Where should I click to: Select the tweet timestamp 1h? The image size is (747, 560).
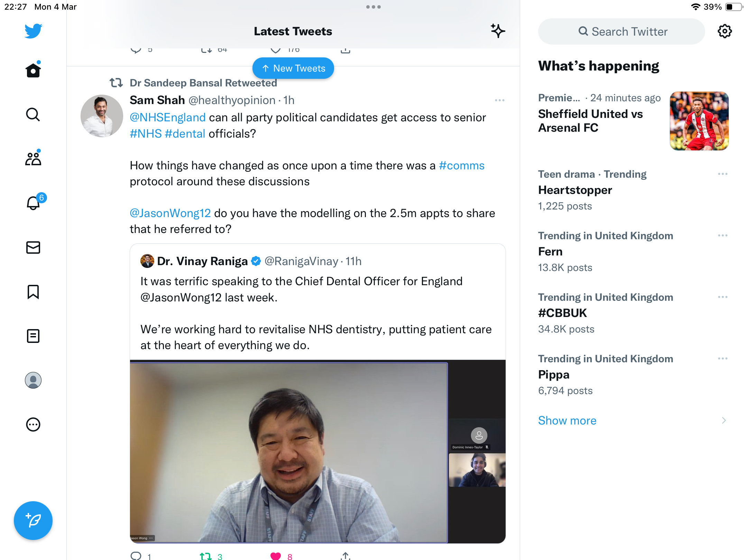tap(289, 100)
